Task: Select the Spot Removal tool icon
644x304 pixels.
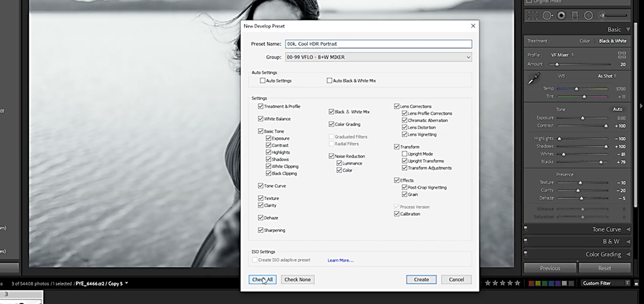Action: point(547,16)
